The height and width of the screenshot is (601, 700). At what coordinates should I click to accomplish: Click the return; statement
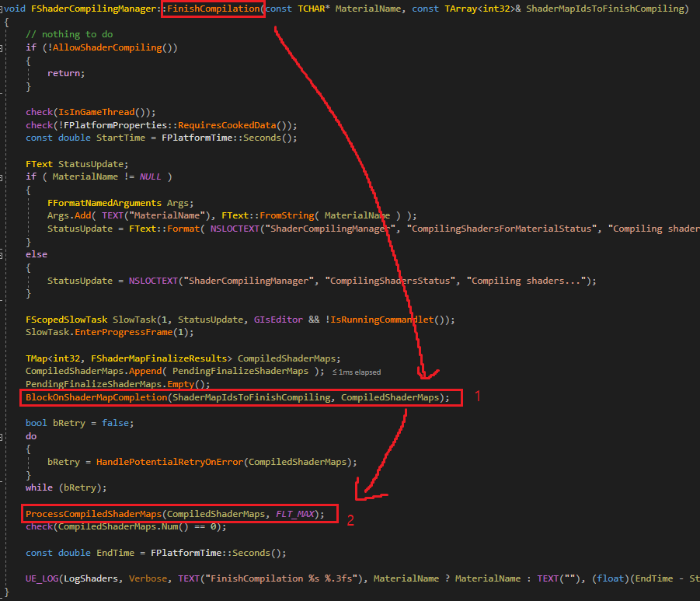(66, 73)
